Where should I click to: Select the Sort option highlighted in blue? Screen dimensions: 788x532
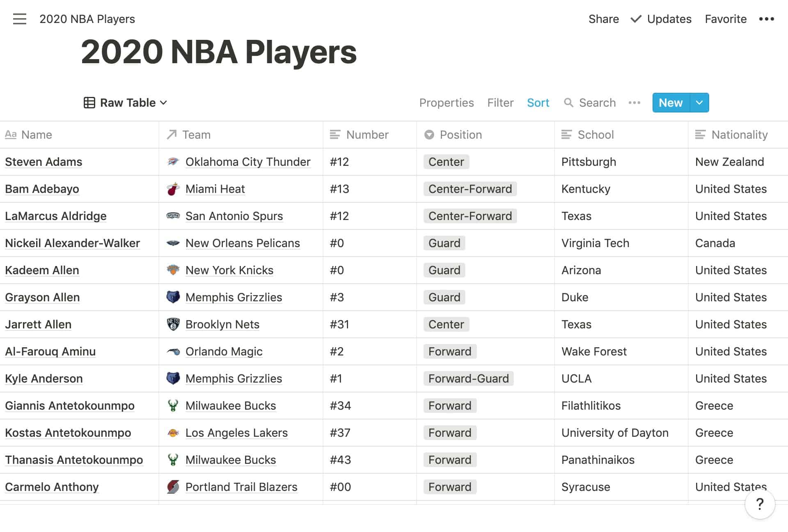pos(538,103)
